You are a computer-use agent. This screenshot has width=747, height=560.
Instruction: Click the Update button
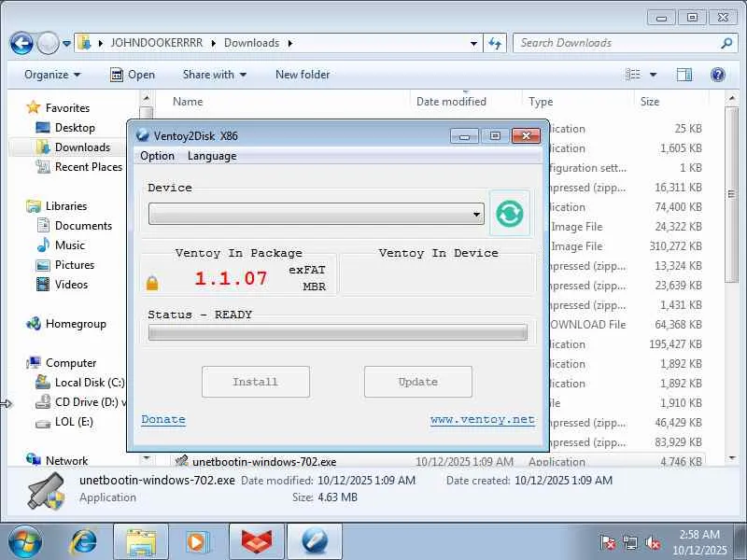click(x=418, y=382)
